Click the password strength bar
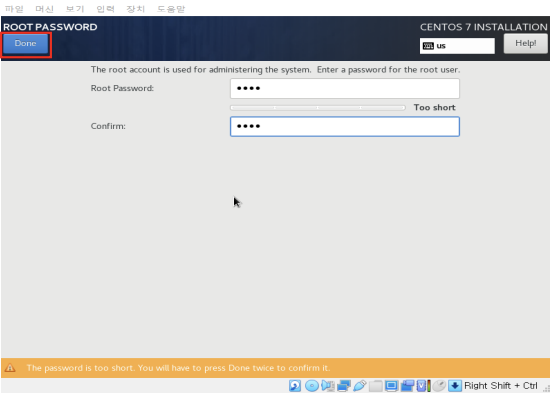 click(318, 108)
